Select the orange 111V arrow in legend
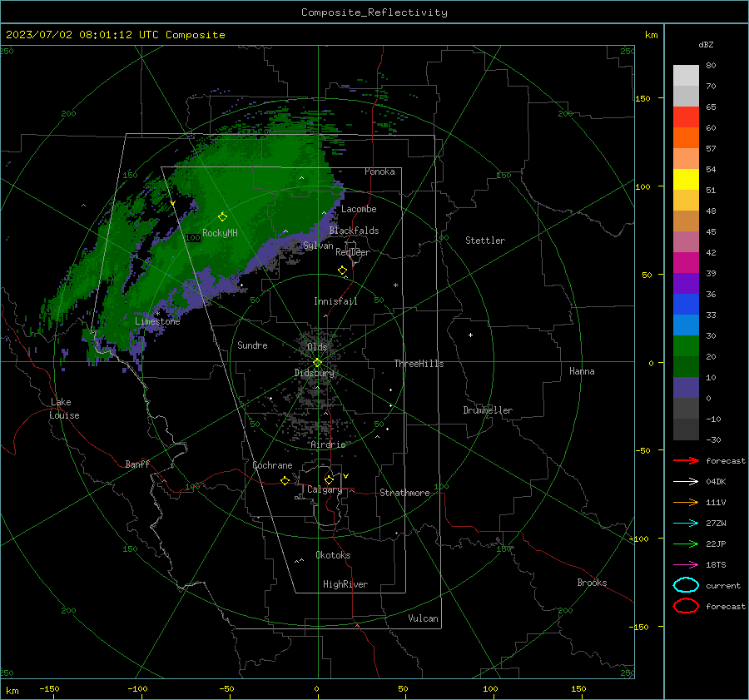The width and height of the screenshot is (749, 700). coord(686,502)
